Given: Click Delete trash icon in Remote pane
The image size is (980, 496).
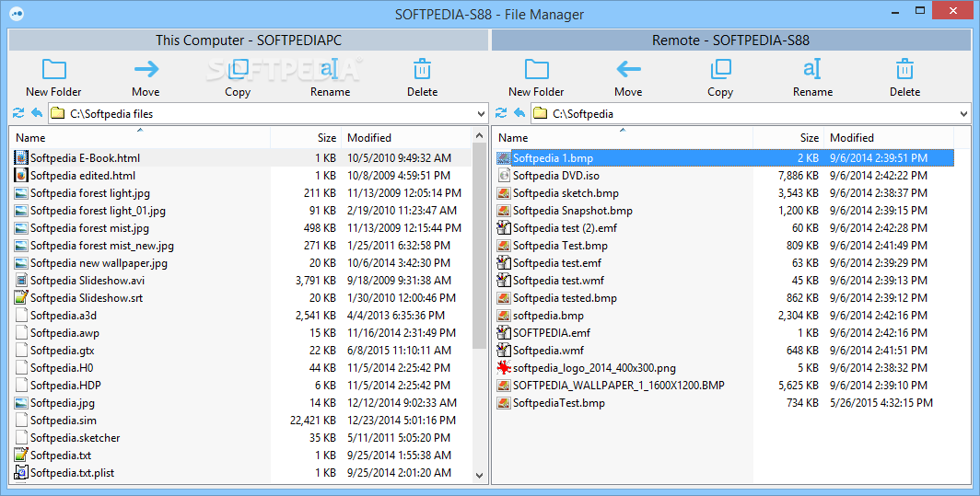Looking at the screenshot, I should [x=904, y=69].
